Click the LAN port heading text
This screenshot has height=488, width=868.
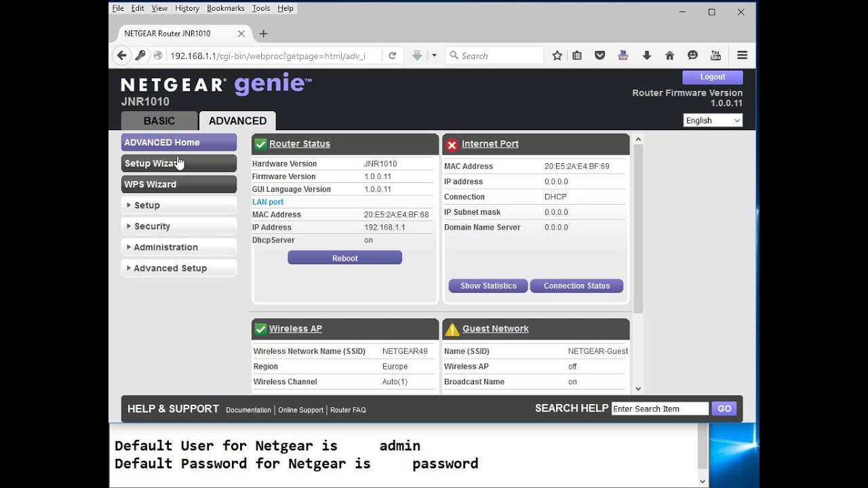tap(268, 202)
